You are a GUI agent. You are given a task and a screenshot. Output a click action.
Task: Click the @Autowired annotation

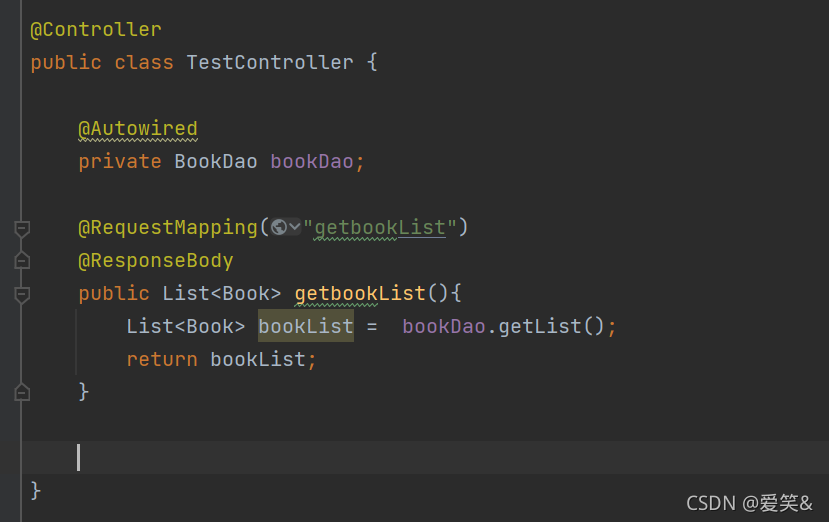point(138,129)
